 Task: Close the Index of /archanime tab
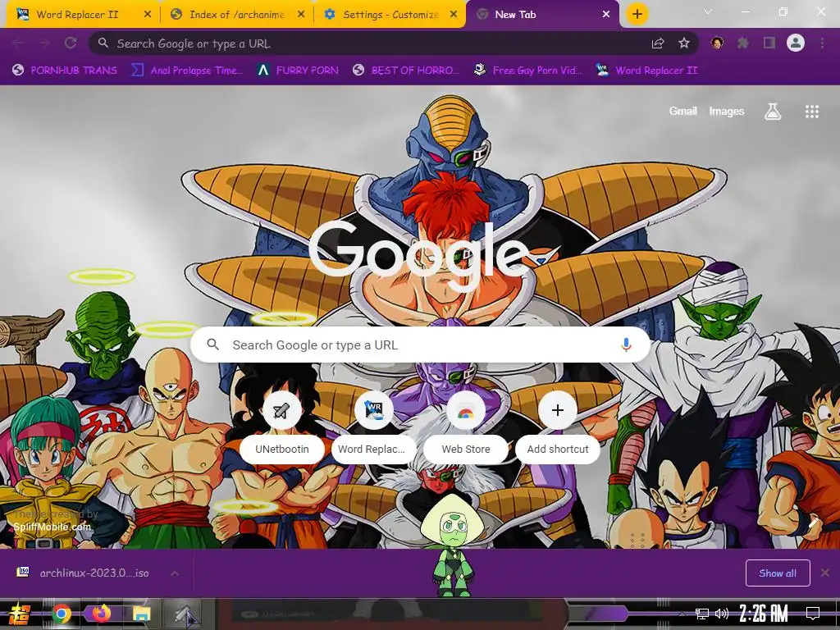pyautogui.click(x=301, y=15)
